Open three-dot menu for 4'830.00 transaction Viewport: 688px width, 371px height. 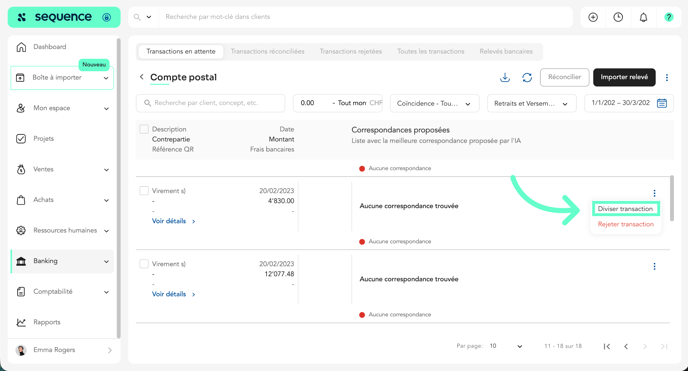click(654, 193)
